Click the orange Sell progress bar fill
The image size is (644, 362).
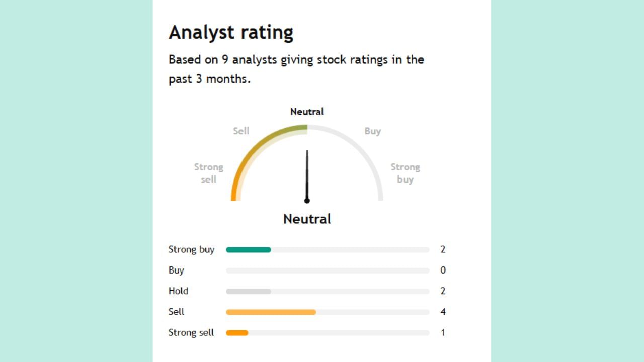coord(271,312)
